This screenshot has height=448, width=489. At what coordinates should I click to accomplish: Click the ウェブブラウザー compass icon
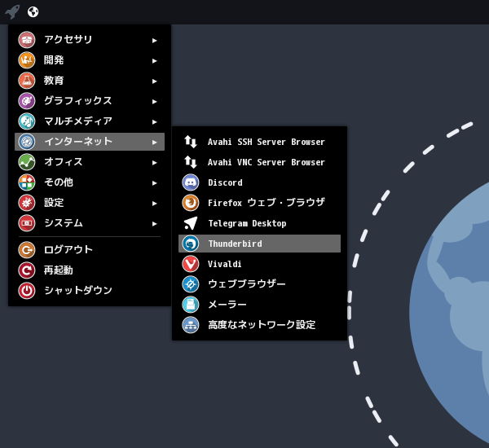point(191,284)
